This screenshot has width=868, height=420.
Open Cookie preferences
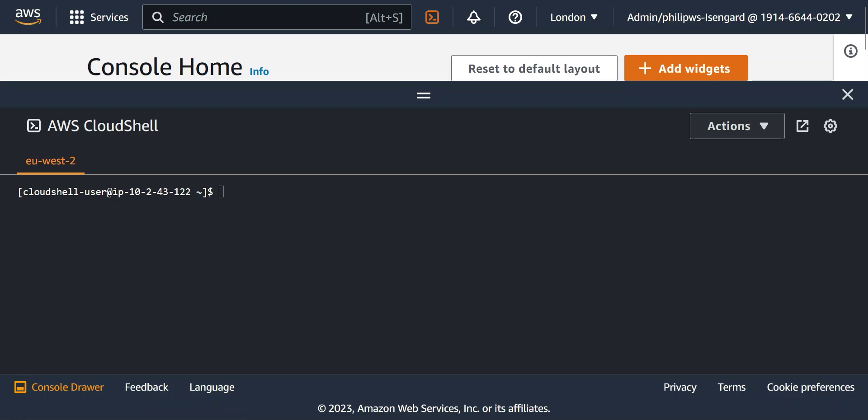click(811, 387)
